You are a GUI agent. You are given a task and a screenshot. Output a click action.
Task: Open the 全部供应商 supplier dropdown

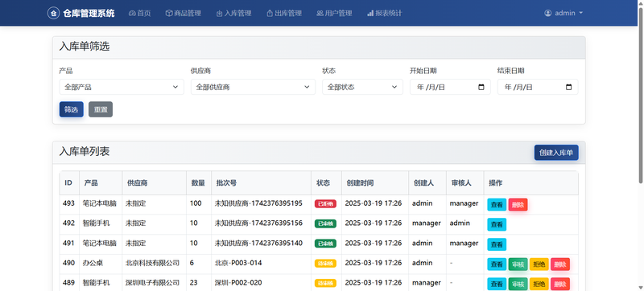coord(253,88)
